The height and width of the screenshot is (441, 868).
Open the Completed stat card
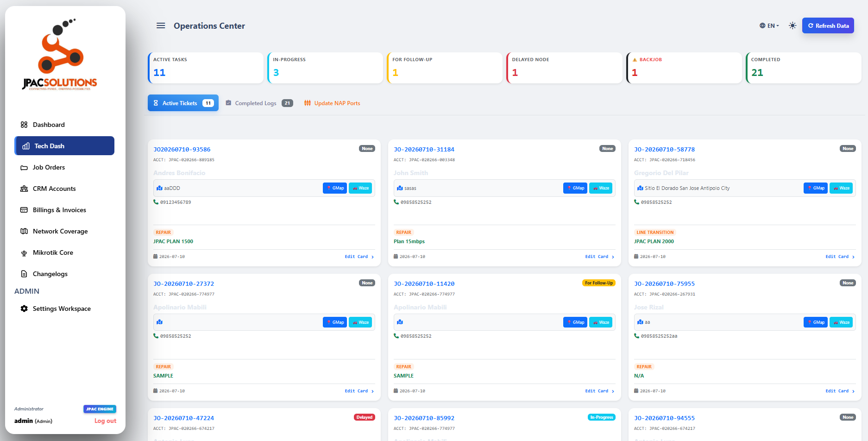[804, 68]
